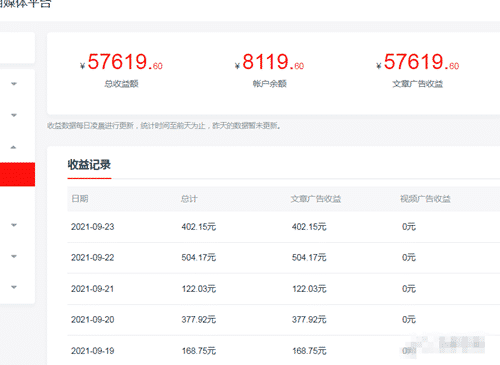
Task: Click the 视频广告收益 column header
Action: (425, 199)
